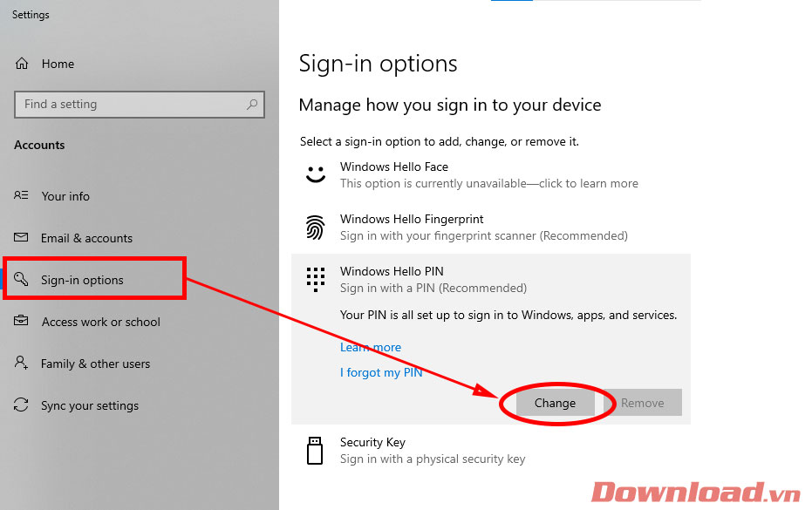The width and height of the screenshot is (812, 510).
Task: Go to Family & other users
Action: click(x=95, y=364)
